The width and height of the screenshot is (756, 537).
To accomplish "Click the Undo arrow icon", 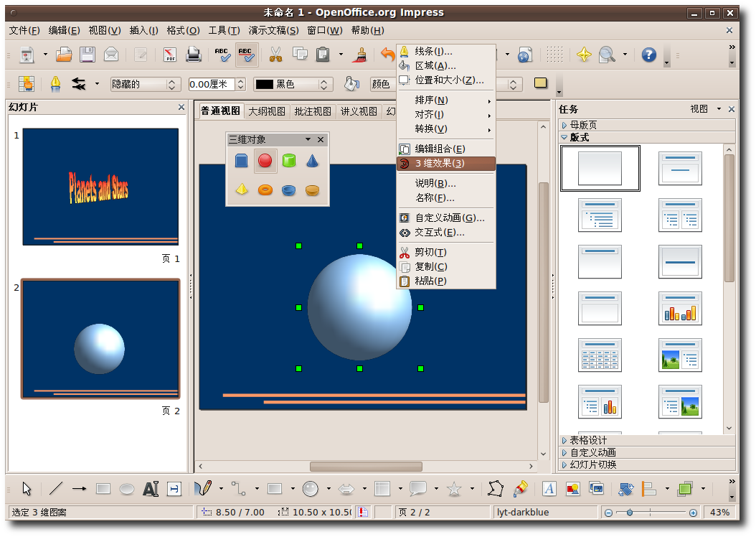I will [x=387, y=54].
